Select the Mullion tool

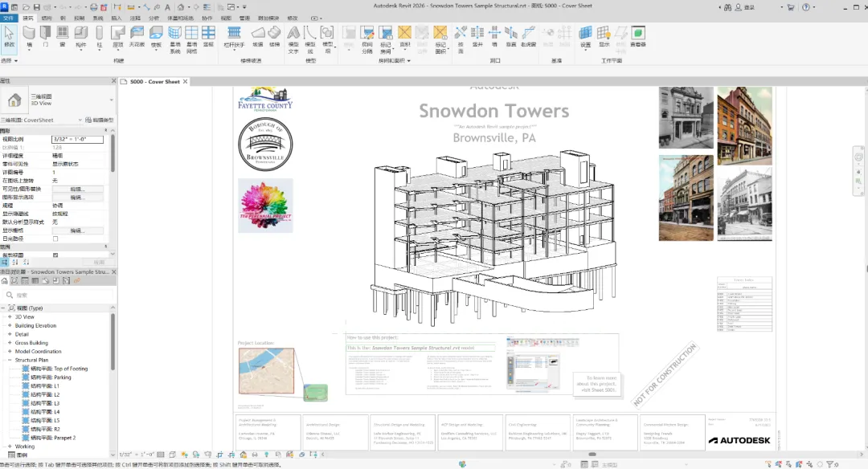click(209, 36)
